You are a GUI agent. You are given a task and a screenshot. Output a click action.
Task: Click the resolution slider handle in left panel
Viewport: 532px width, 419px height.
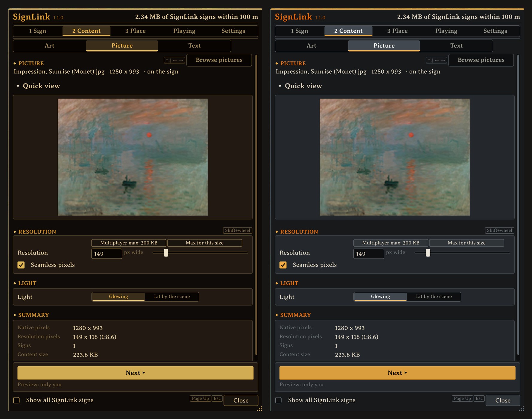click(x=166, y=253)
